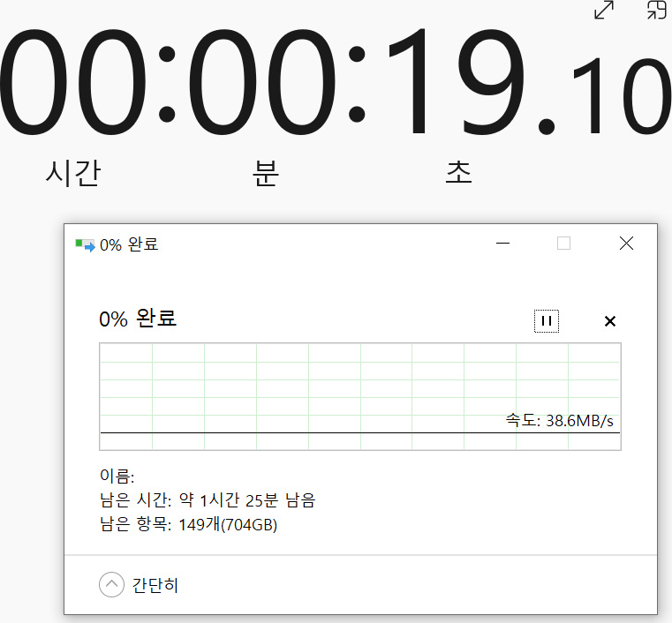Click the copy speed progress graph
Screen dimensions: 672x623
point(360,396)
